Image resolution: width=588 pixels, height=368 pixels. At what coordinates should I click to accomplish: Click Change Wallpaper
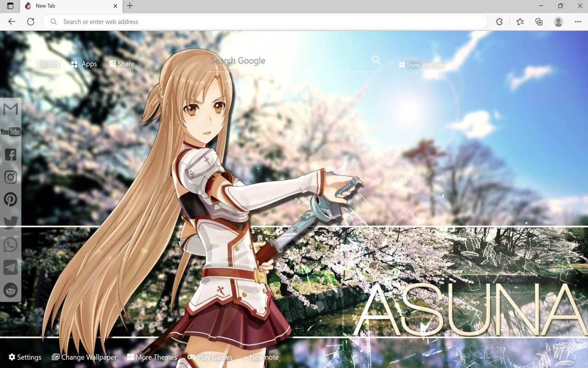pyautogui.click(x=85, y=357)
